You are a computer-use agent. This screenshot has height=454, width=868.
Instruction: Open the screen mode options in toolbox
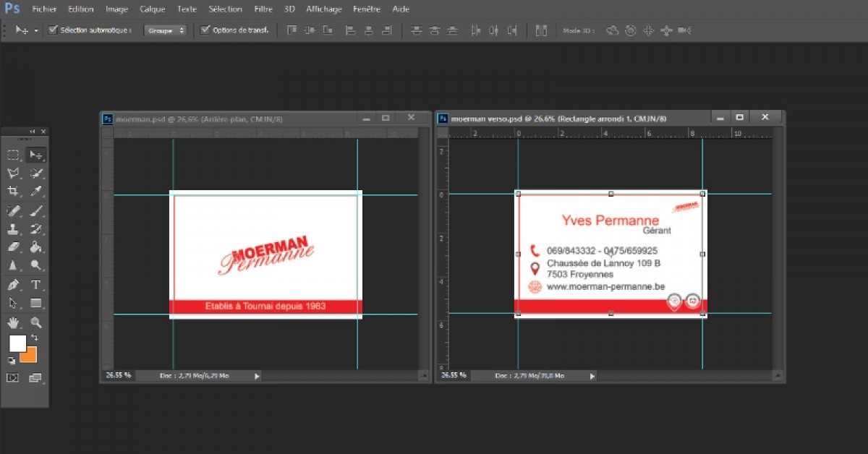35,377
